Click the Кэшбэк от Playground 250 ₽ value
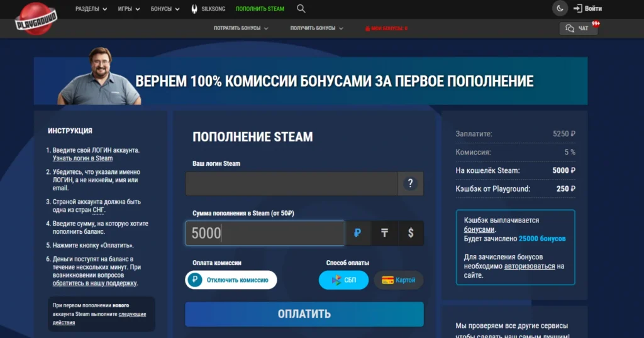Image resolution: width=644 pixels, height=338 pixels. point(565,188)
